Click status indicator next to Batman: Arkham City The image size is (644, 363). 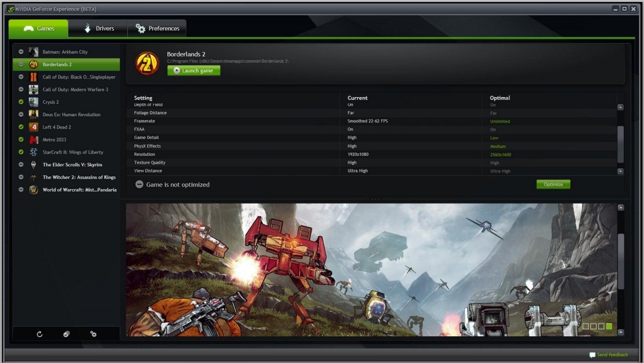coord(21,52)
